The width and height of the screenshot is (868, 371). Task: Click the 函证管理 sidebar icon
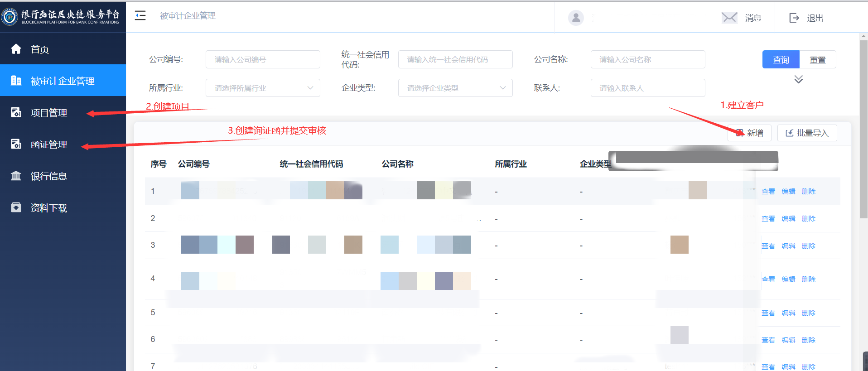click(16, 144)
